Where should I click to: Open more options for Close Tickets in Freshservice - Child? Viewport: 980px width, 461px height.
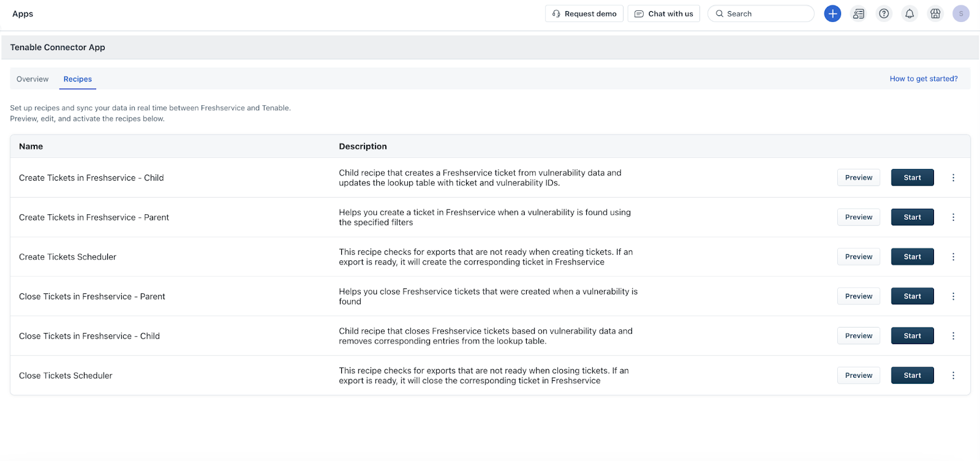click(953, 335)
